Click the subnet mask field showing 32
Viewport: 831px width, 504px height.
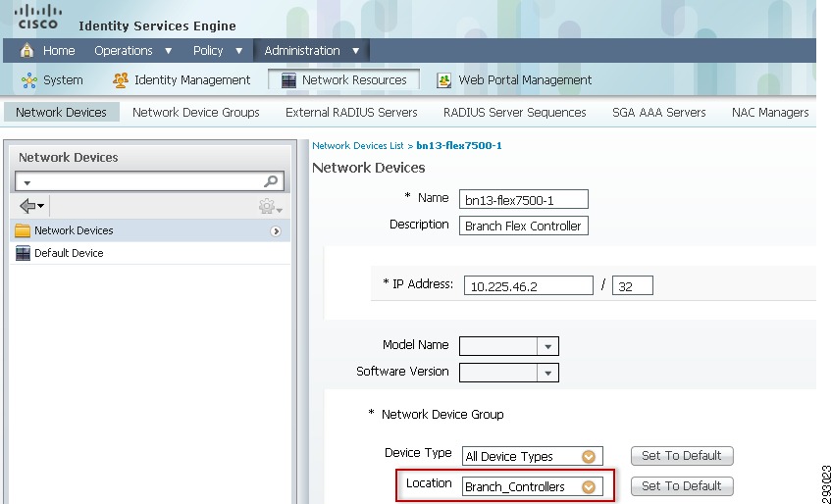click(x=632, y=286)
